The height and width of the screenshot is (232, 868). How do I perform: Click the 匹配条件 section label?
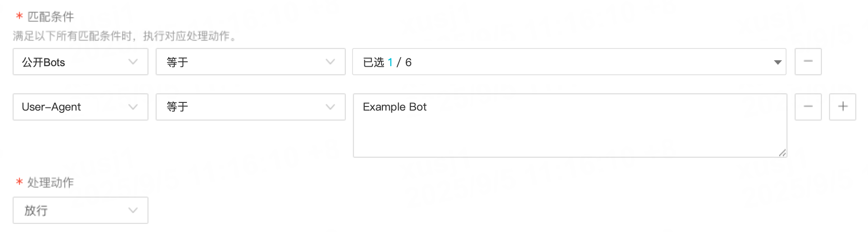coord(50,17)
